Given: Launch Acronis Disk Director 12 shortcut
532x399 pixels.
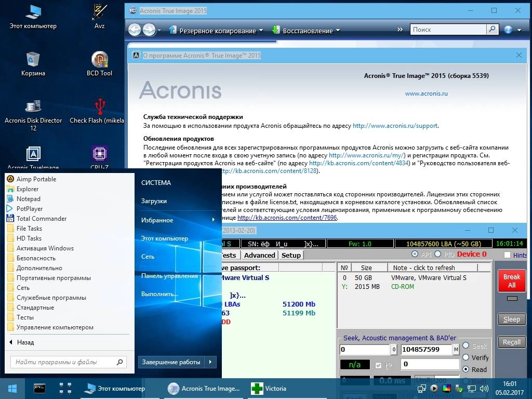Looking at the screenshot, I should pyautogui.click(x=33, y=115).
